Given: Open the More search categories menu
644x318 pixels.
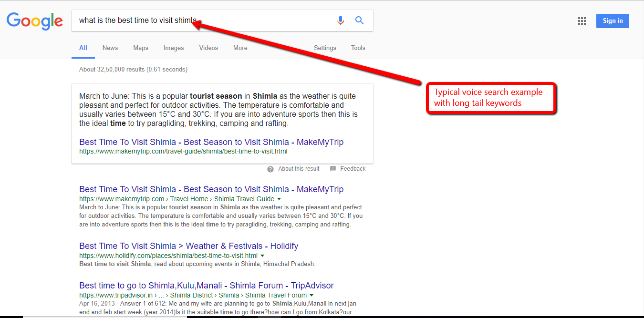Looking at the screenshot, I should [x=240, y=48].
